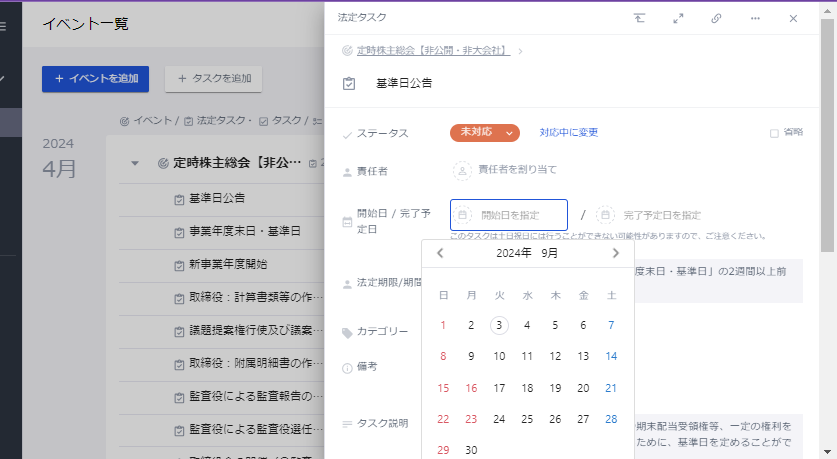837x459 pixels.
Task: Expand task panel to full screen
Action: tap(678, 18)
